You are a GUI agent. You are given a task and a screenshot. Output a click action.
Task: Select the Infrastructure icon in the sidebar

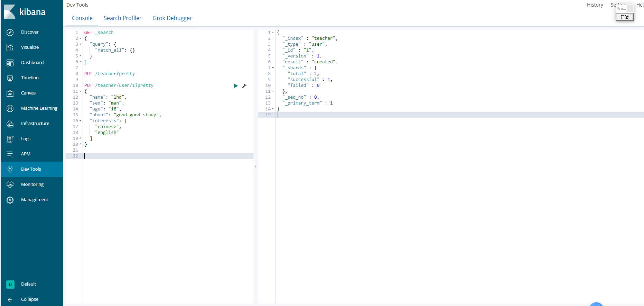(x=10, y=124)
